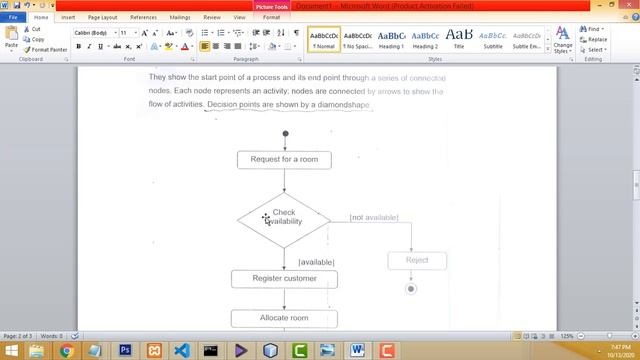Click the Copy command
Image resolution: width=640 pixels, height=360 pixels.
(34, 39)
